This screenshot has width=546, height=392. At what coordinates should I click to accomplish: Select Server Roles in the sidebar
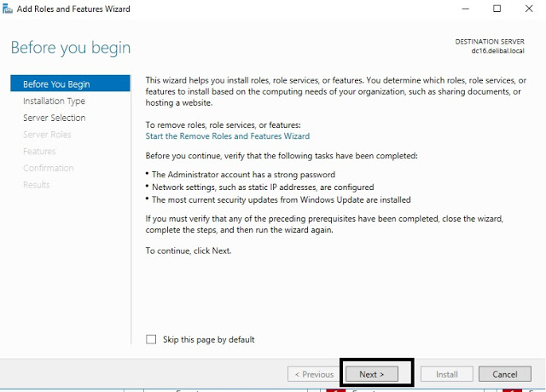coord(47,135)
